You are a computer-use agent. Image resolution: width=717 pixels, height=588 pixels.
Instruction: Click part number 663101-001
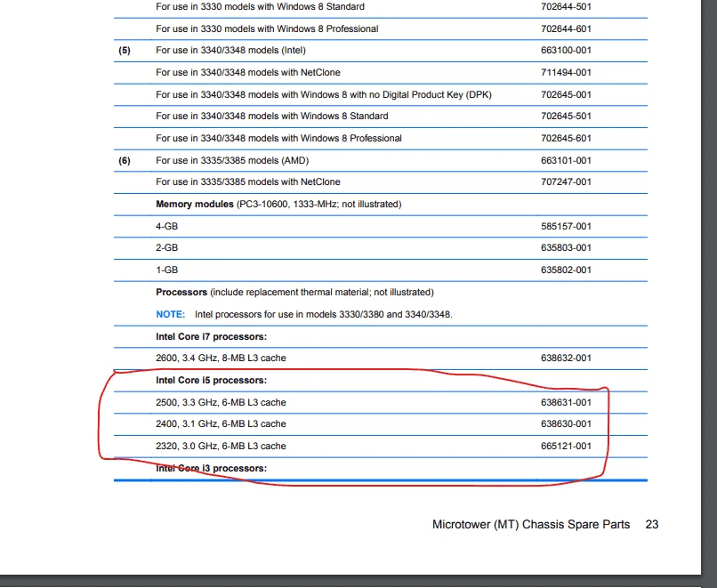coord(566,160)
